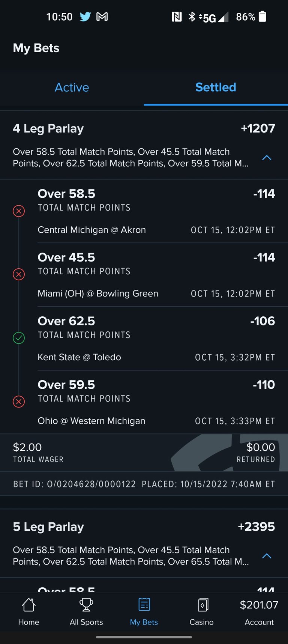Tap the Twitter notification icon in status bar
This screenshot has width=288, height=644.
click(x=85, y=17)
